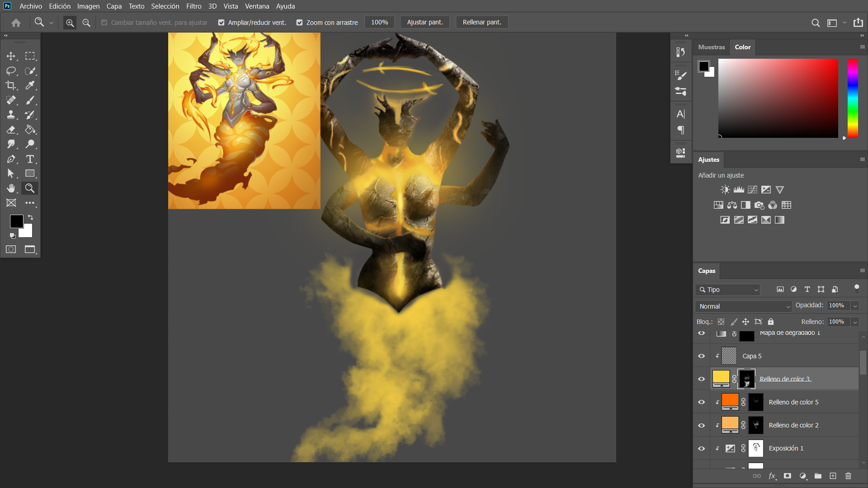Select the Rectangular Marquee tool
868x488 pixels.
click(30, 56)
